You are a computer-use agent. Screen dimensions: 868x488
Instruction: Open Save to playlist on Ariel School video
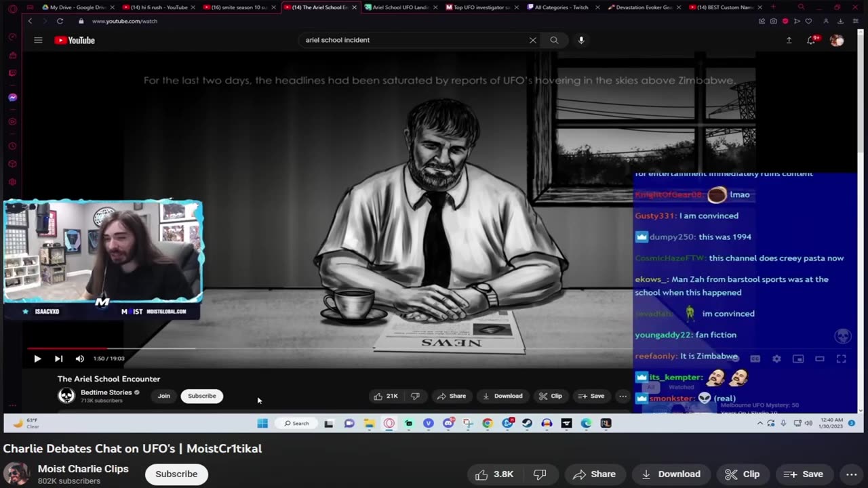(x=591, y=396)
